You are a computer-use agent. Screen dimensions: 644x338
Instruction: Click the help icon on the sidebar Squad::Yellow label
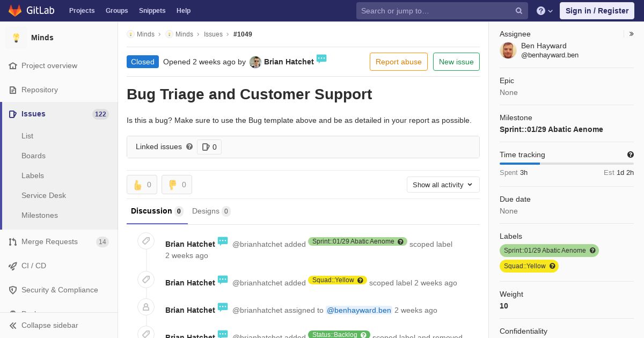coord(552,266)
